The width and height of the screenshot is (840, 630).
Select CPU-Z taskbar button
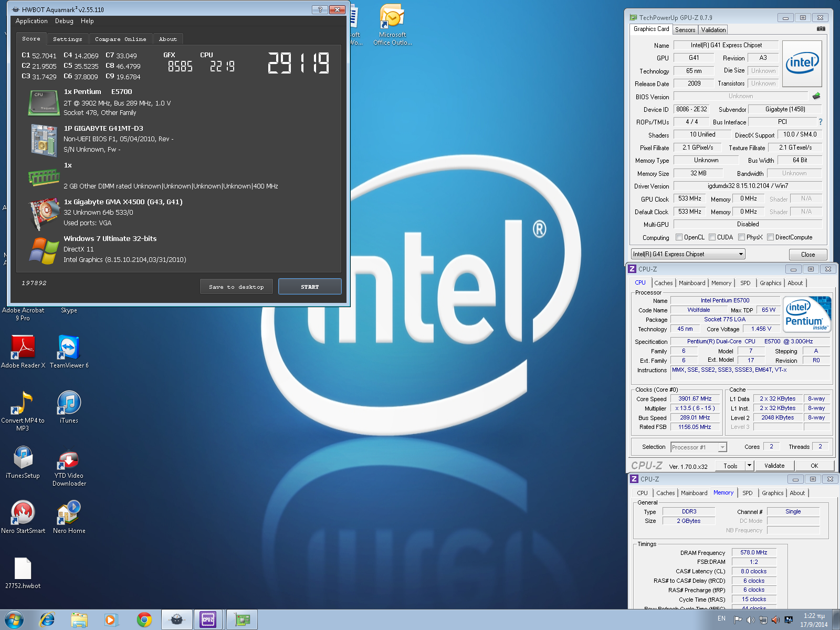tap(208, 619)
